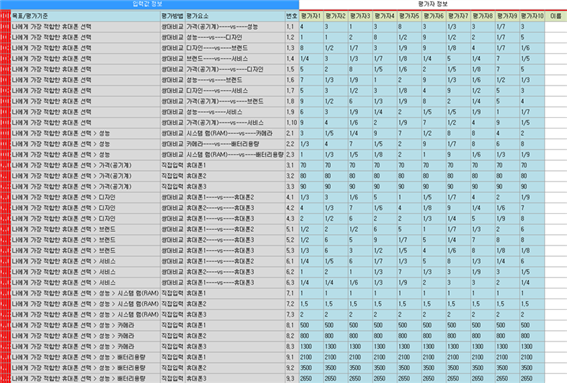Image resolution: width=567 pixels, height=383 pixels.
Task: Click 평가자1 value 1/4 in row 1,4
Action: 311,59
